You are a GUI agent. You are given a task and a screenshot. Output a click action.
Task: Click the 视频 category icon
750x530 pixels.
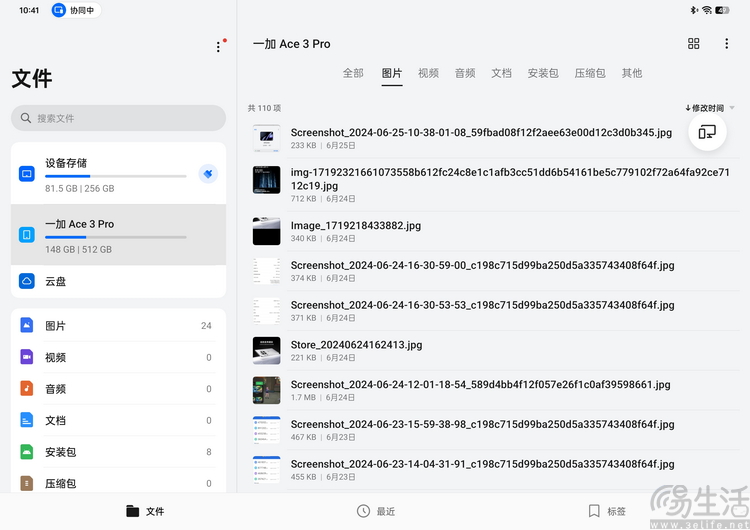click(x=27, y=357)
